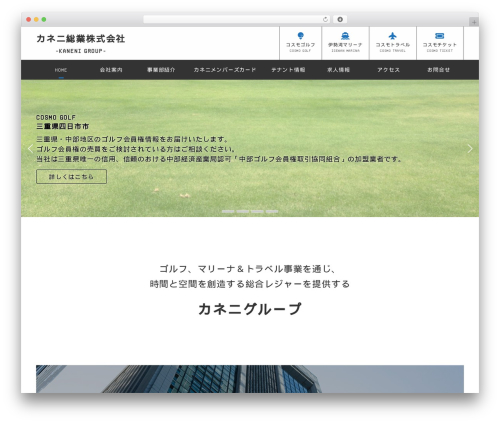Click the COSMO GOLF slide heading
Viewport: 500px width, 423px height.
point(56,117)
